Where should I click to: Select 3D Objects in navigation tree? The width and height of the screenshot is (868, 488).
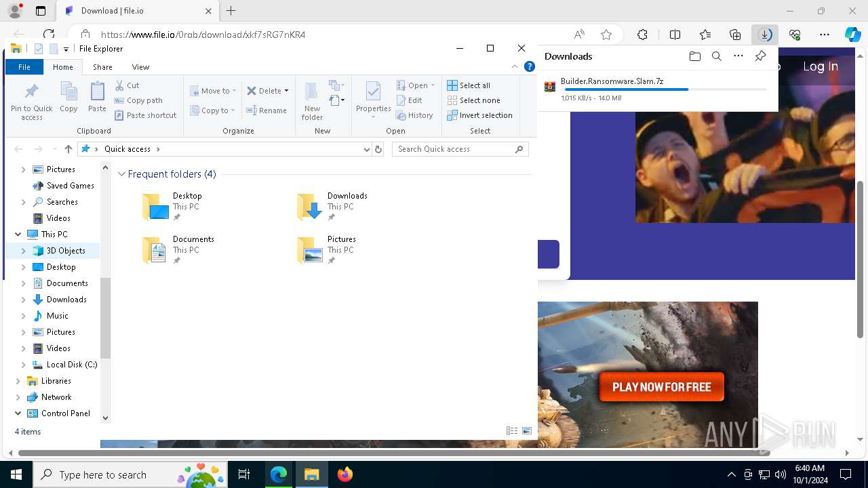point(65,251)
